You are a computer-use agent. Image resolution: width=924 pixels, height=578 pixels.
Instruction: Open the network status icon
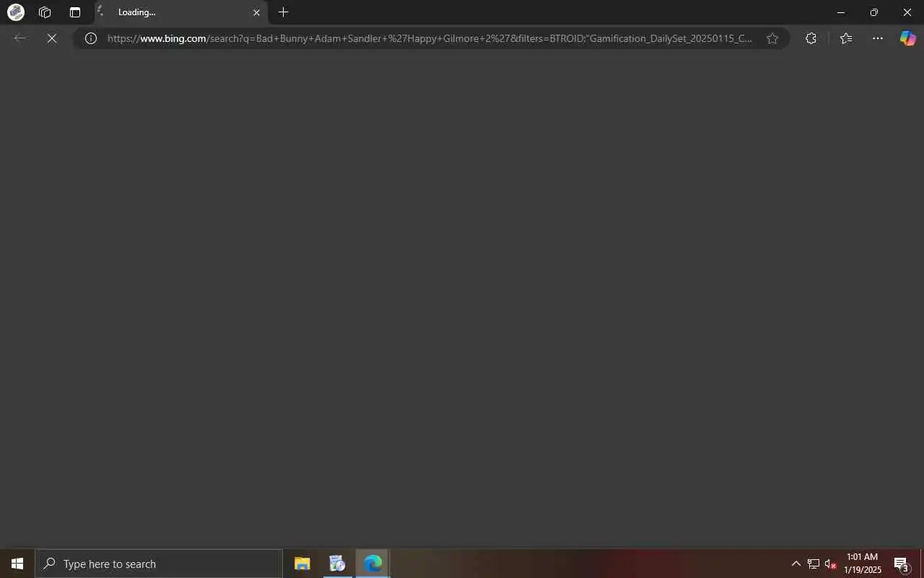coord(813,564)
